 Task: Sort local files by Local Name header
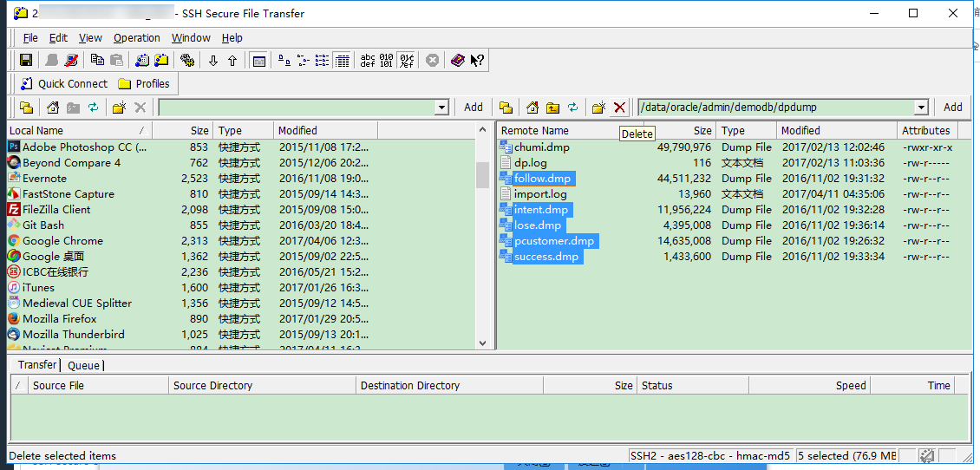[80, 131]
